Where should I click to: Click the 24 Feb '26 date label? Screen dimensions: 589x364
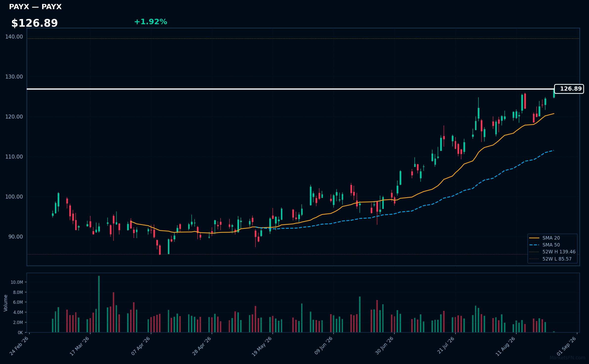coord(19,346)
